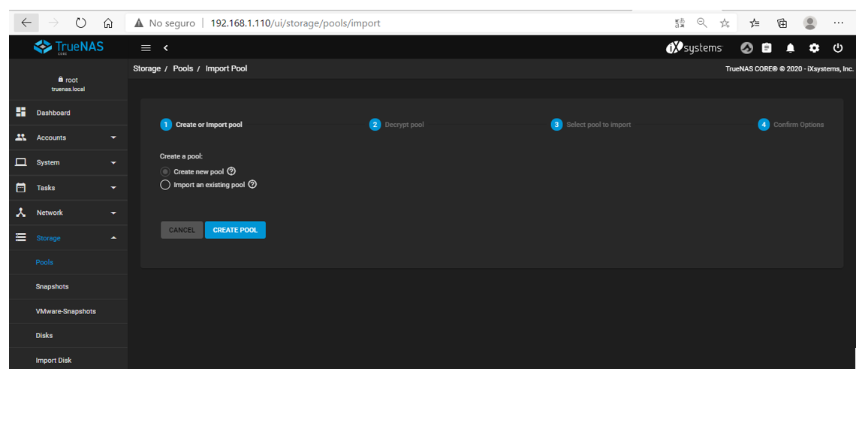Click the Dashboard sidebar icon
This screenshot has height=426, width=868.
pyautogui.click(x=21, y=113)
